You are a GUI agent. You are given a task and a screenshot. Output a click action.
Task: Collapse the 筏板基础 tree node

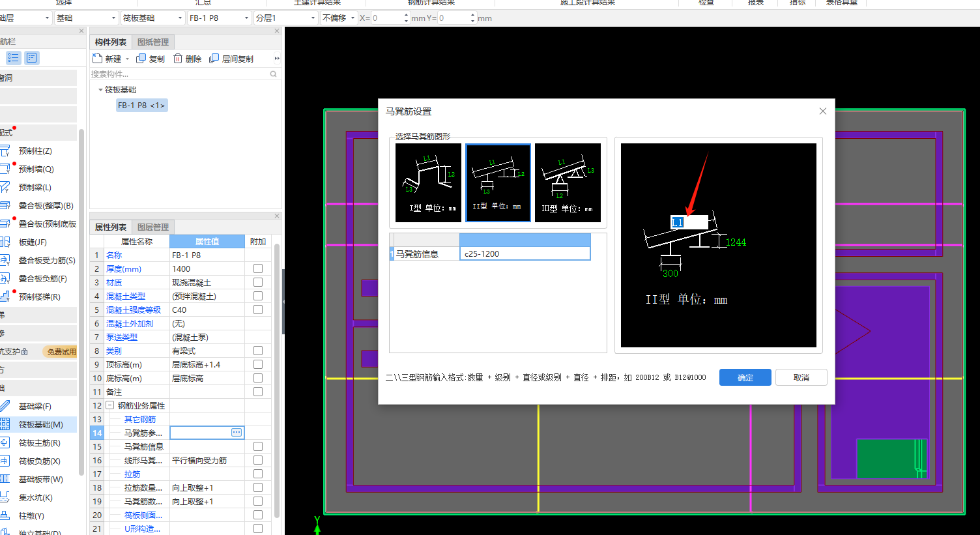pyautogui.click(x=100, y=90)
